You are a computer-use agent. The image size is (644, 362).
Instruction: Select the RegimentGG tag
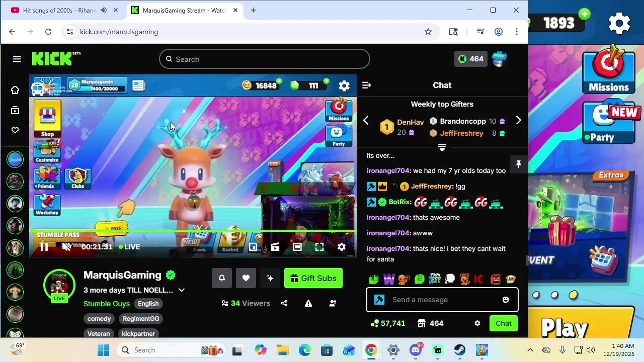pos(141,319)
